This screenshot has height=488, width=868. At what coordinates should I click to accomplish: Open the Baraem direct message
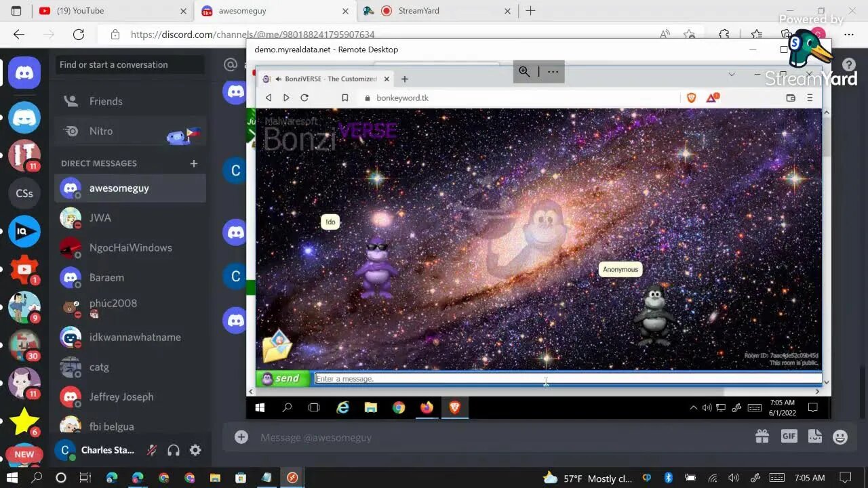(130, 277)
